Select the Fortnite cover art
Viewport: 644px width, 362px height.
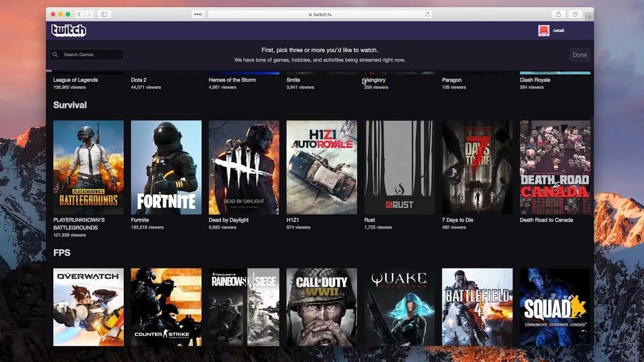[x=166, y=167]
